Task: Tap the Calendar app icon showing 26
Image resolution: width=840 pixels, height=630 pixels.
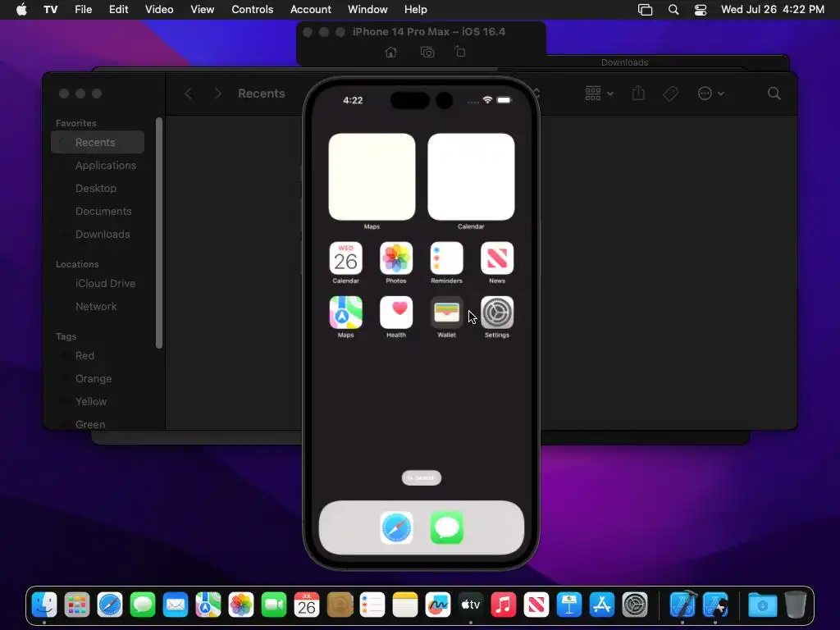Action: [345, 258]
